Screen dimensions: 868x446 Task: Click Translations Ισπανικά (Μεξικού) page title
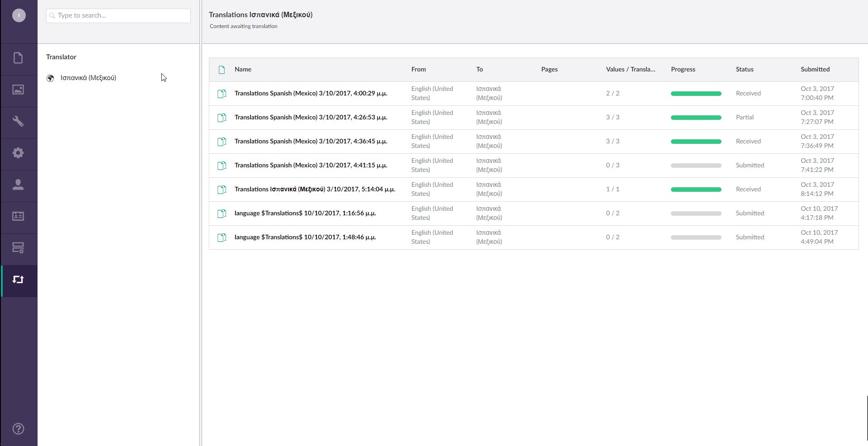tap(260, 14)
